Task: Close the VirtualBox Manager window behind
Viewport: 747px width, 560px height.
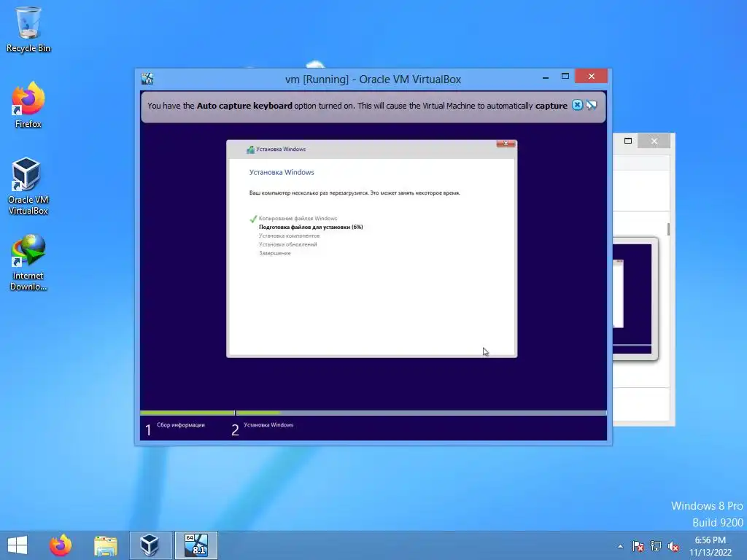Action: point(654,141)
